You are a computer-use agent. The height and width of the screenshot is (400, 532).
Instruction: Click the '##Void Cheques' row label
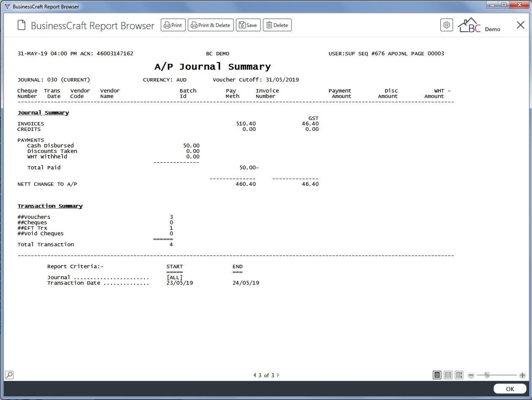pos(41,234)
